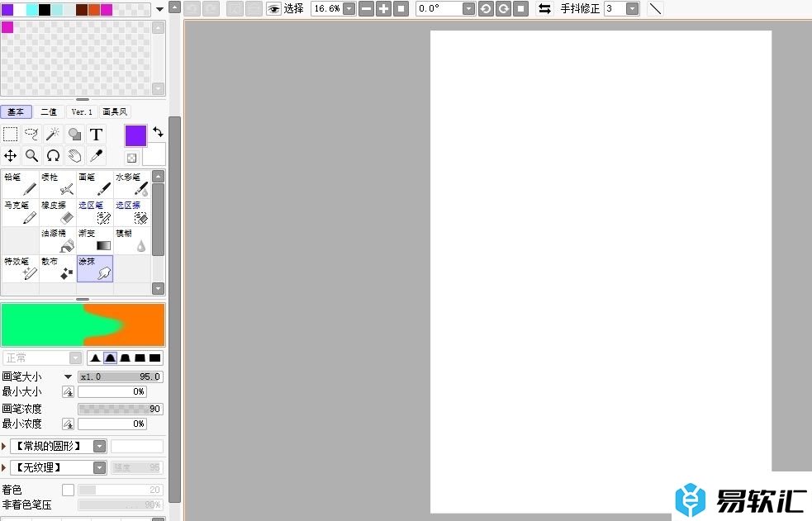Flip the canvas view horizontally
Viewport: 812px width, 521px height.
[544, 9]
